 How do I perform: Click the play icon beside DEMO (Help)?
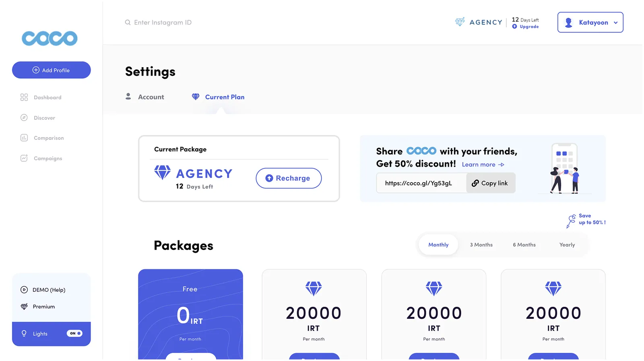click(24, 290)
